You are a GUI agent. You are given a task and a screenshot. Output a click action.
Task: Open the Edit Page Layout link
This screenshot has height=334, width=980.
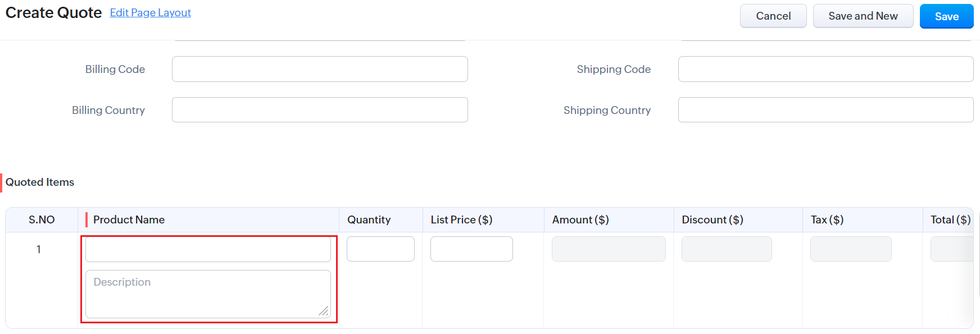click(x=150, y=12)
